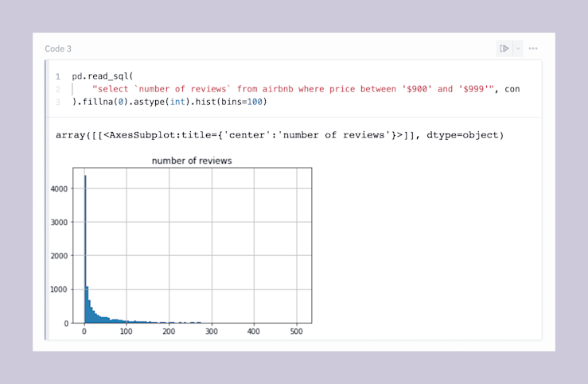Click the 4000 y-axis label
This screenshot has width=588, height=384.
[59, 188]
